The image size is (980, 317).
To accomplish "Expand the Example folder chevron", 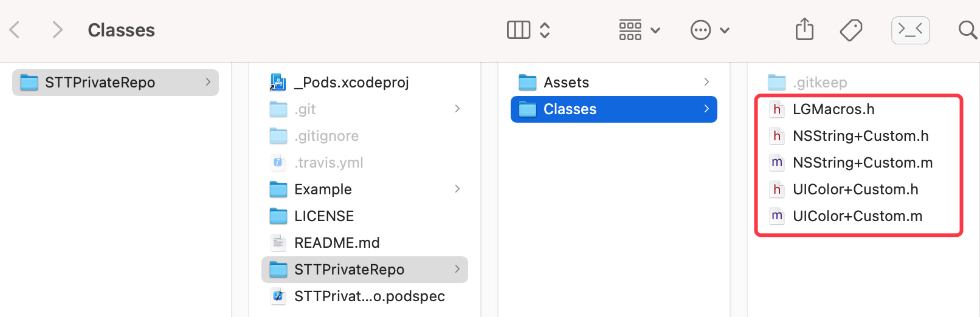I will tap(457, 189).
